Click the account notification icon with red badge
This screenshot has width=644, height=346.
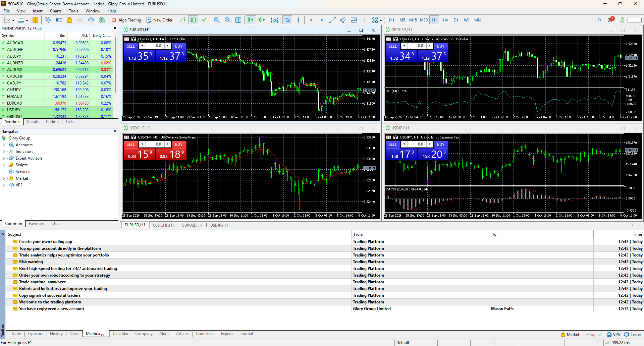coord(610,20)
